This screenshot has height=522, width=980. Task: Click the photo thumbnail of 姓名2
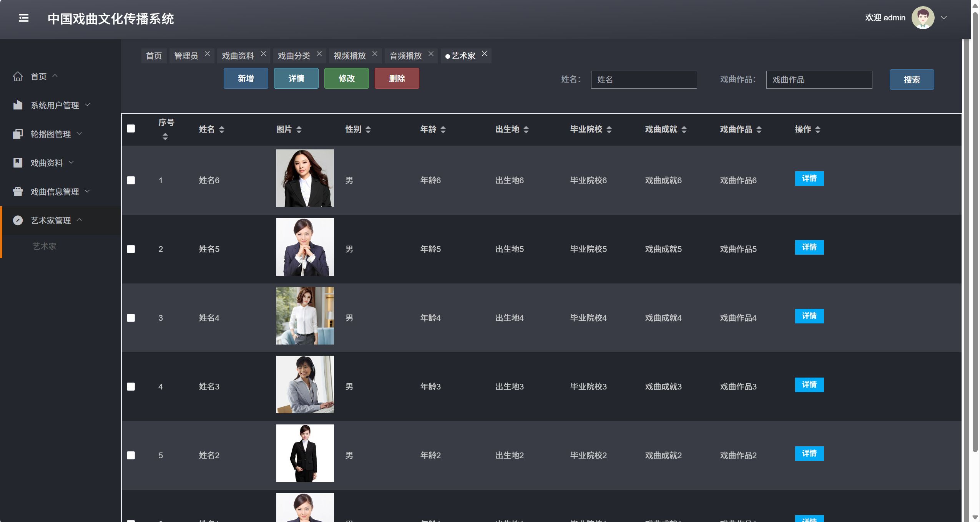(x=305, y=453)
